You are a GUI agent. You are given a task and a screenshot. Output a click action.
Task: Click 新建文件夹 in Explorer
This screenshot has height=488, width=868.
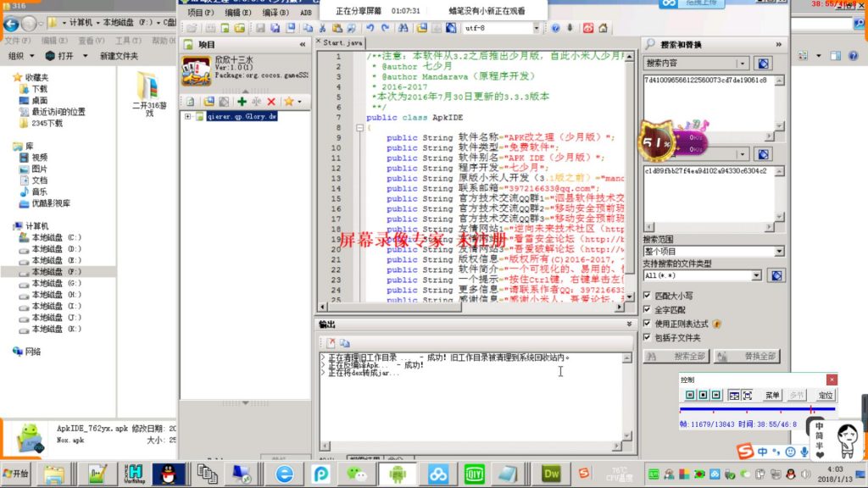tap(119, 56)
